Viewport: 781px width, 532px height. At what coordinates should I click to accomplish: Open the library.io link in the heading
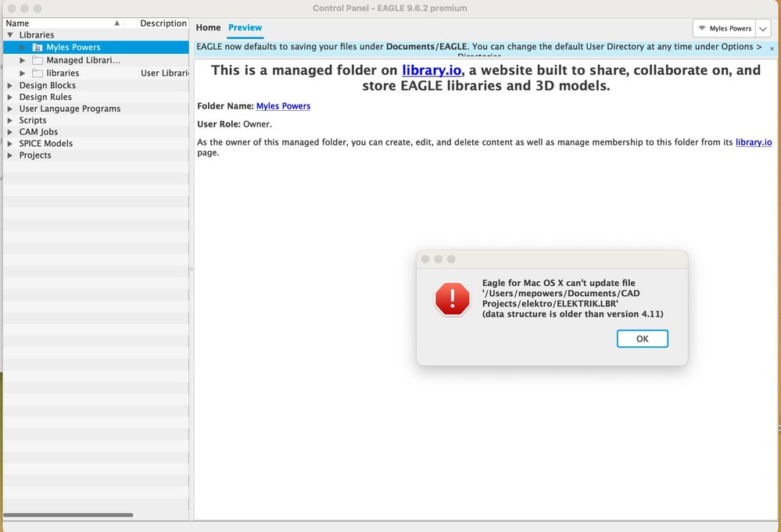point(432,70)
